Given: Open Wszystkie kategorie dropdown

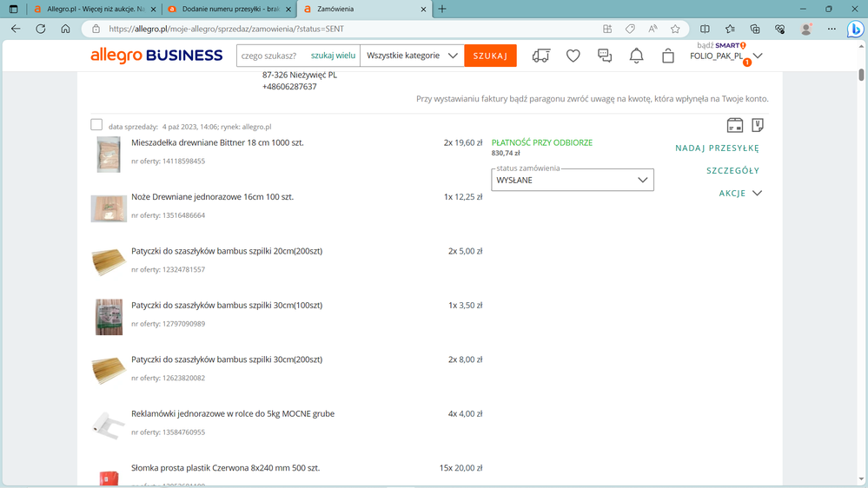Looking at the screenshot, I should click(x=412, y=56).
